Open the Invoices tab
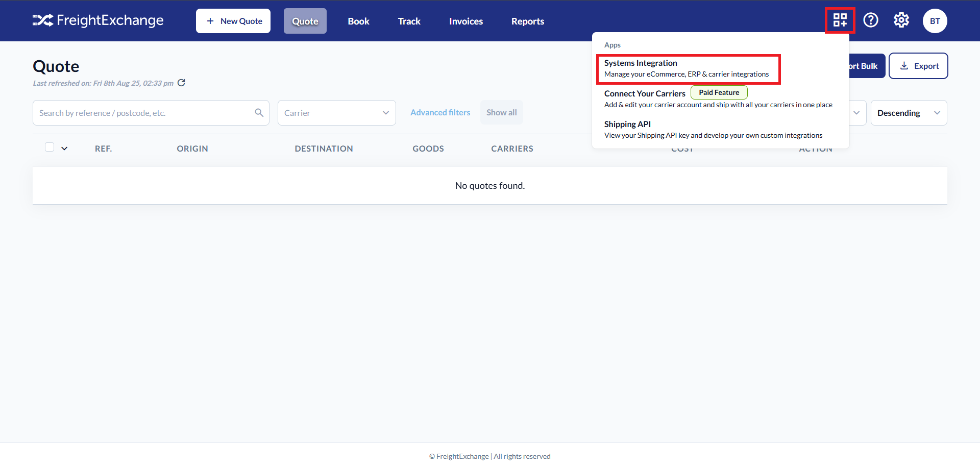 point(466,21)
